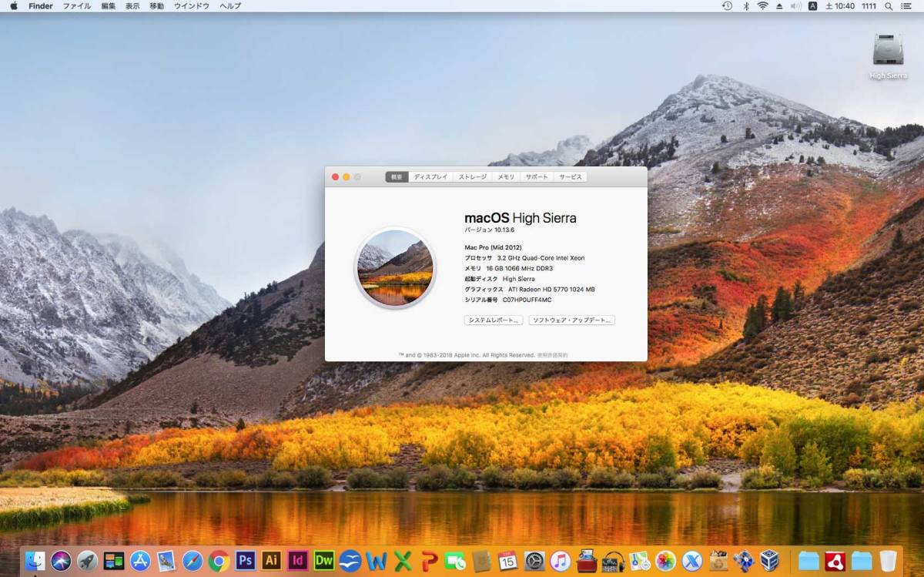Open the input source A menu
924x577 pixels.
[x=812, y=5]
